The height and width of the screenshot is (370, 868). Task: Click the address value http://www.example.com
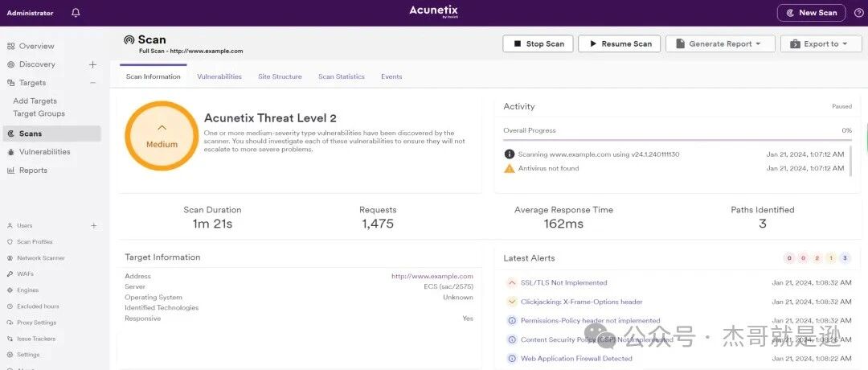click(432, 276)
